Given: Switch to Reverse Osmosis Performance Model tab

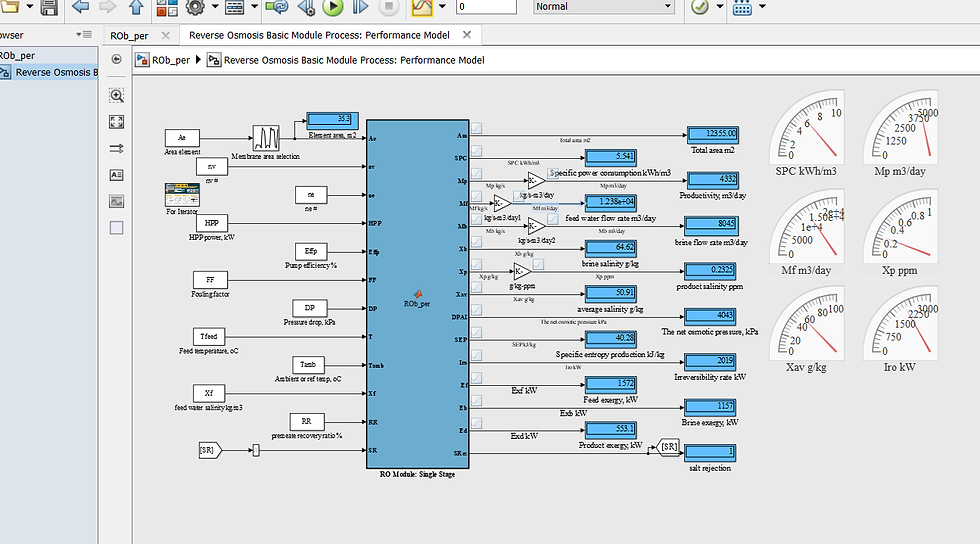Looking at the screenshot, I should point(319,35).
